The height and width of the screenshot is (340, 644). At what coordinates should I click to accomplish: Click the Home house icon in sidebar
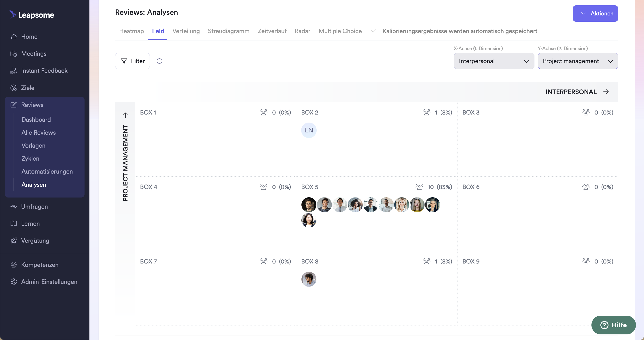(x=14, y=36)
